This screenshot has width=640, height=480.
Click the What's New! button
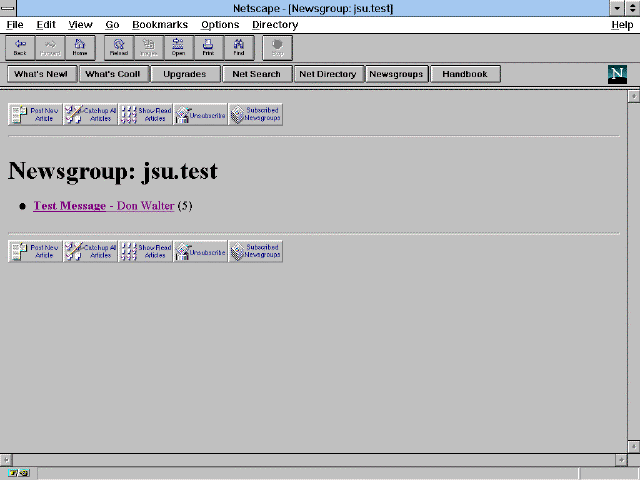[42, 74]
